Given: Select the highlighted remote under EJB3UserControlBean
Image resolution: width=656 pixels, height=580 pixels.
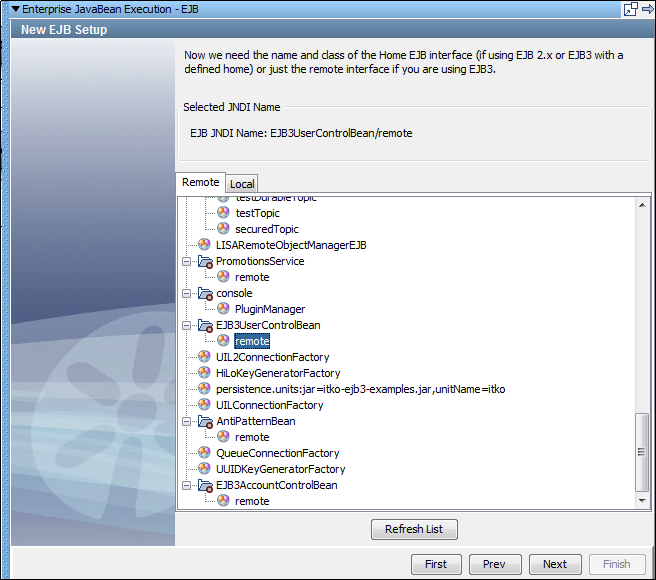Looking at the screenshot, I should click(x=252, y=341).
